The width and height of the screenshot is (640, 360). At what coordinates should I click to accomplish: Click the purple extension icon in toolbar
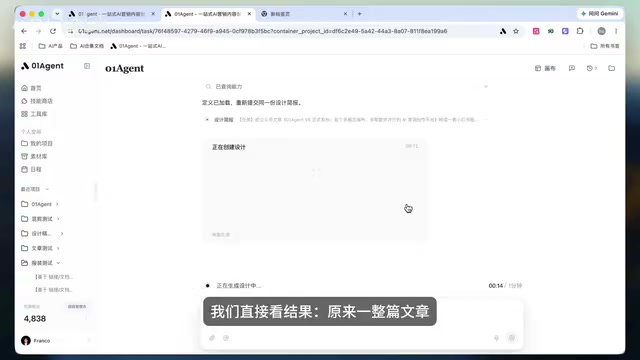tap(565, 31)
